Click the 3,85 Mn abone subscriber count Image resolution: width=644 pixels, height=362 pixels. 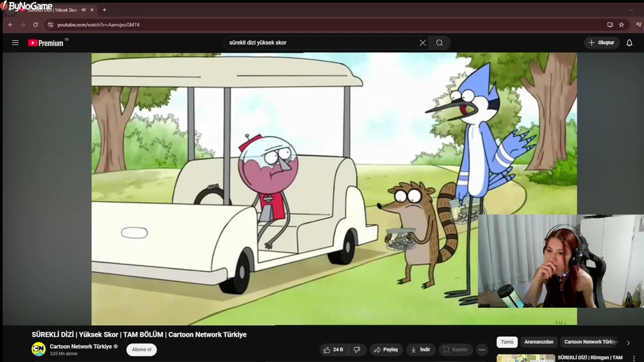point(63,354)
